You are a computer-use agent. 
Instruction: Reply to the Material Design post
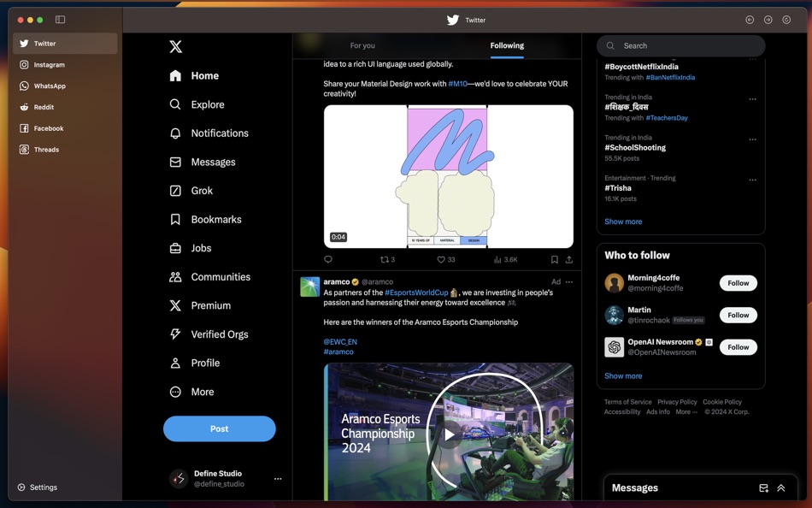click(x=328, y=260)
